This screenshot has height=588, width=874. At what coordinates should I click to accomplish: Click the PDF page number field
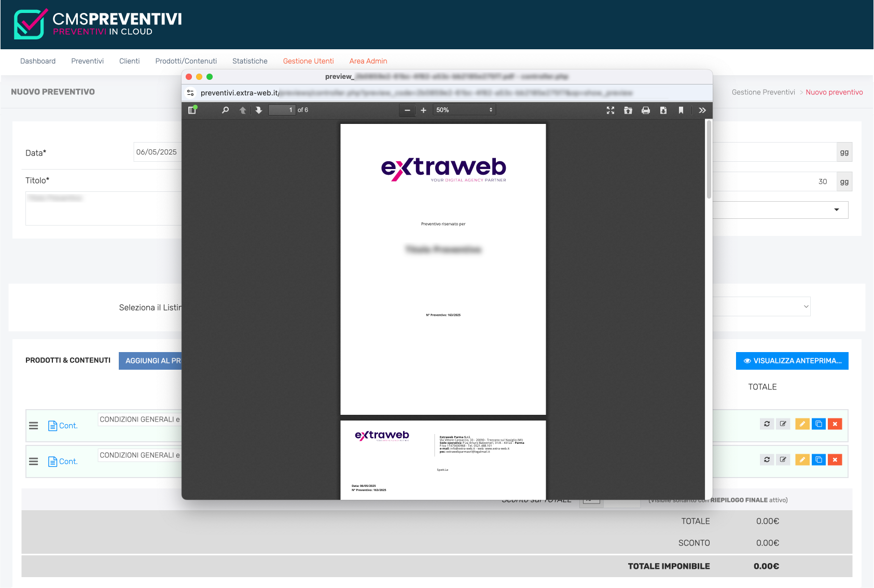pos(282,110)
